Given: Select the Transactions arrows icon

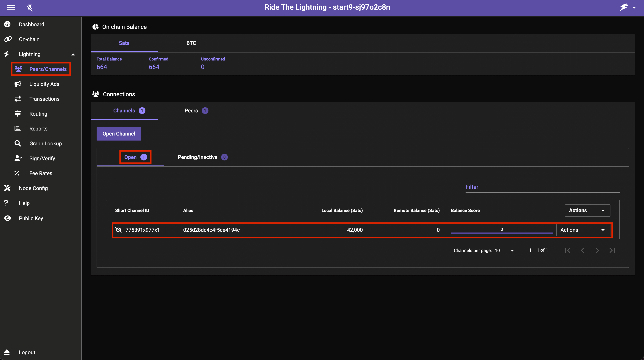Looking at the screenshot, I should pyautogui.click(x=18, y=99).
